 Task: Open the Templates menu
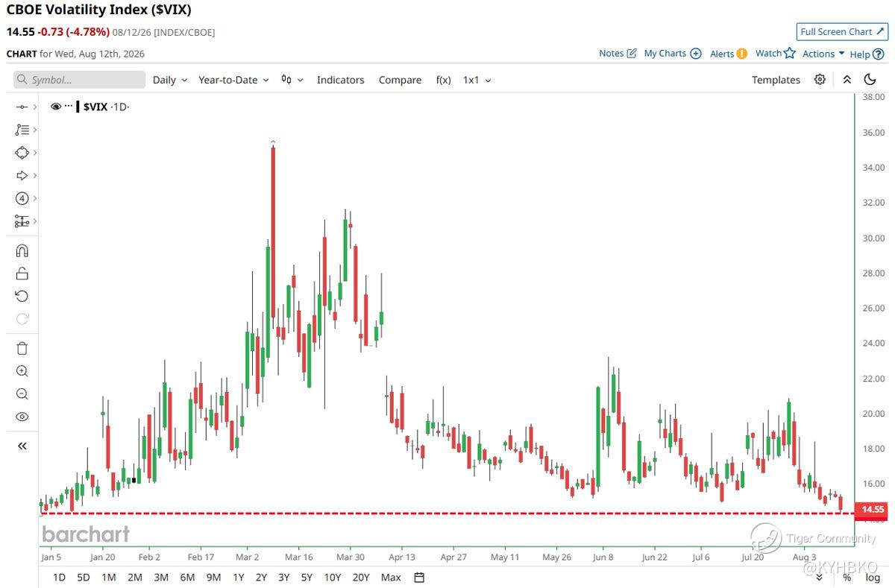click(x=776, y=80)
